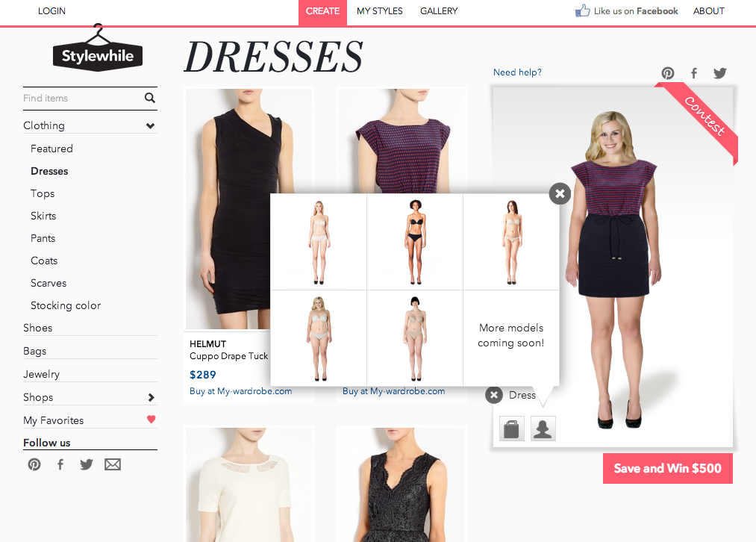The width and height of the screenshot is (756, 542).
Task: Share on Pinterest from the top-right icons
Action: tap(668, 73)
